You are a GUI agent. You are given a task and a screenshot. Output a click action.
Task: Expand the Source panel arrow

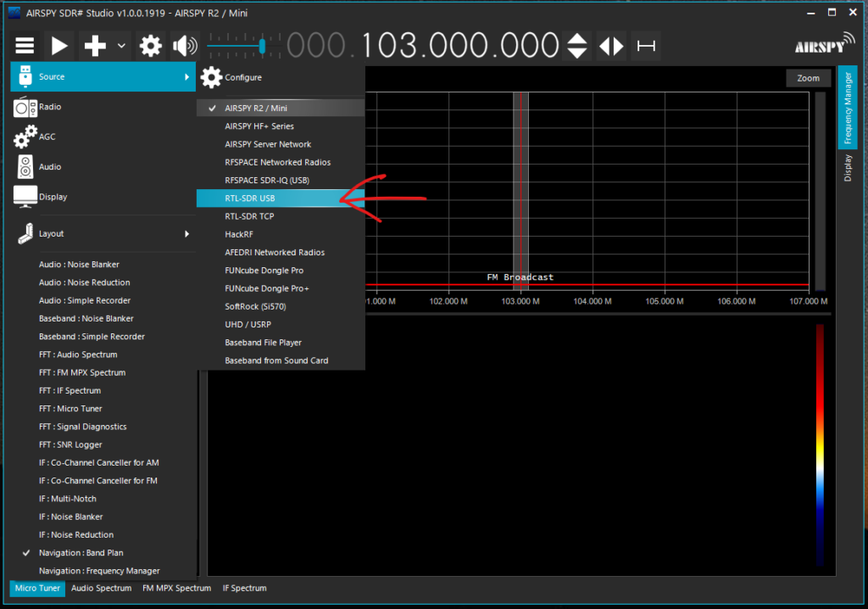[189, 76]
